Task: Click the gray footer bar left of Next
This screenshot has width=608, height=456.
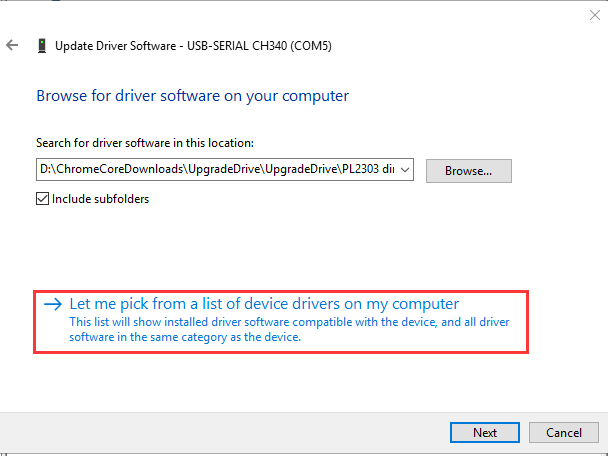Action: coord(220,432)
